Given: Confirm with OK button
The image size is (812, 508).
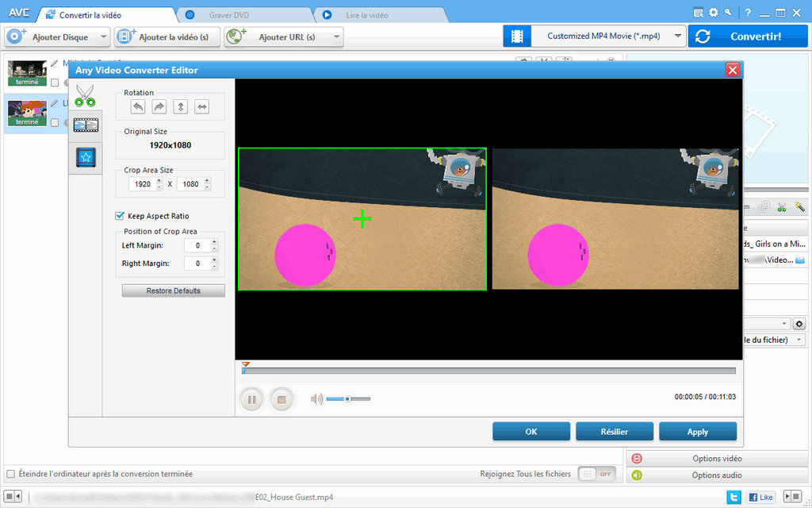Looking at the screenshot, I should click(531, 432).
